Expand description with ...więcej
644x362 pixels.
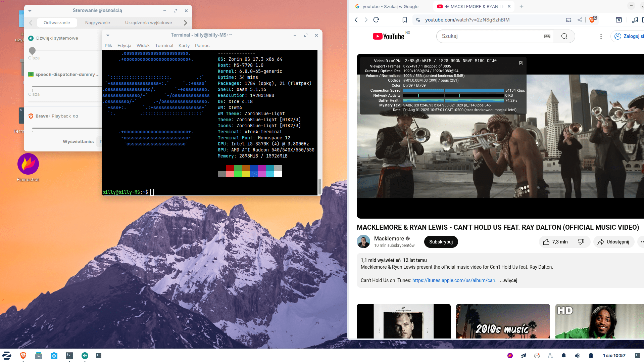click(509, 280)
